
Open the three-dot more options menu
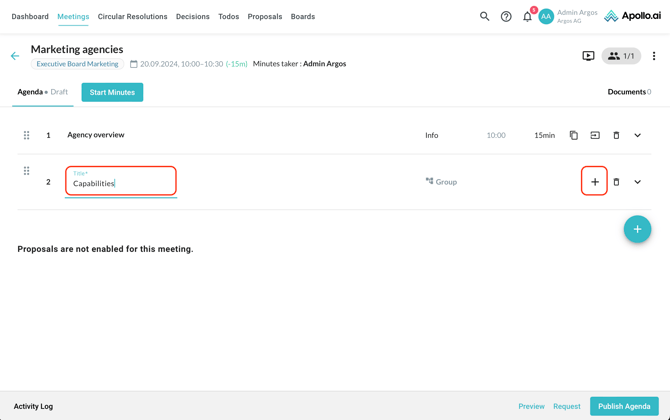654,56
